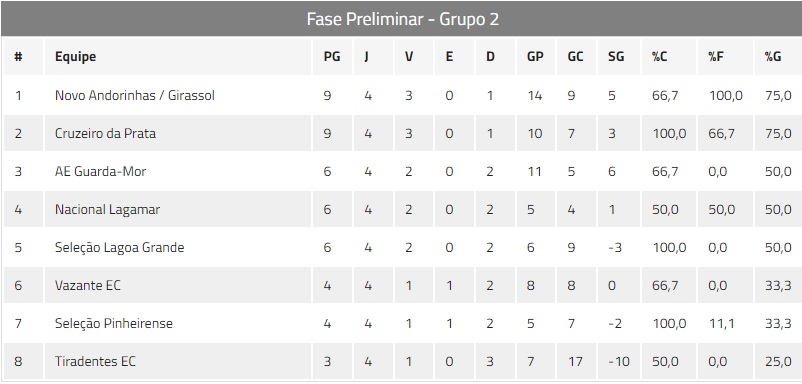Click Novo Andorinhas goals scored value 14

(534, 95)
